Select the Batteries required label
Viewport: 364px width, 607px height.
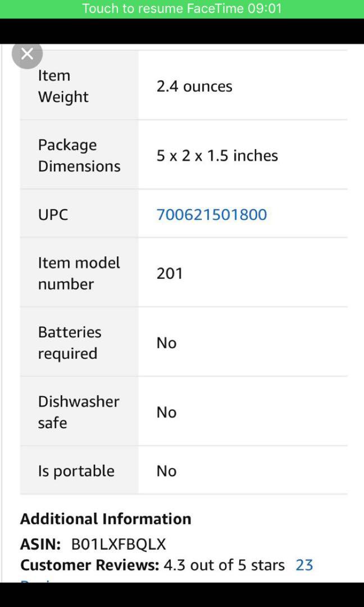[x=70, y=343]
